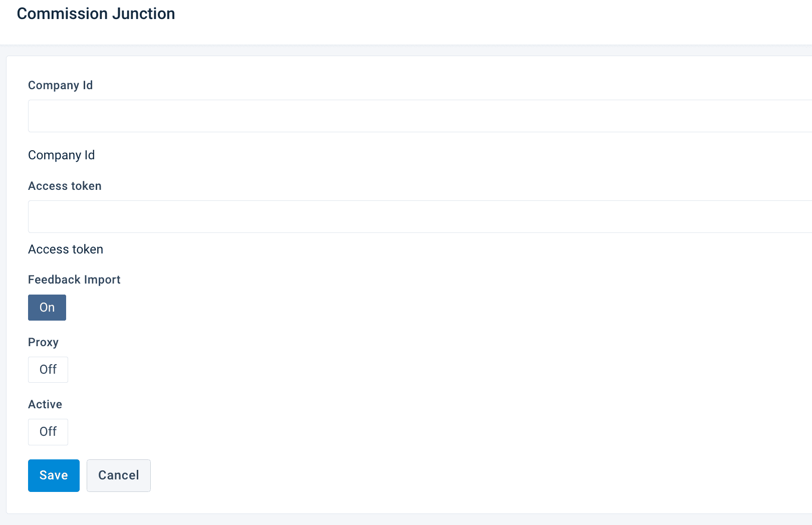812x525 pixels.
Task: Enable the Proxy toggle
Action: [x=48, y=370]
